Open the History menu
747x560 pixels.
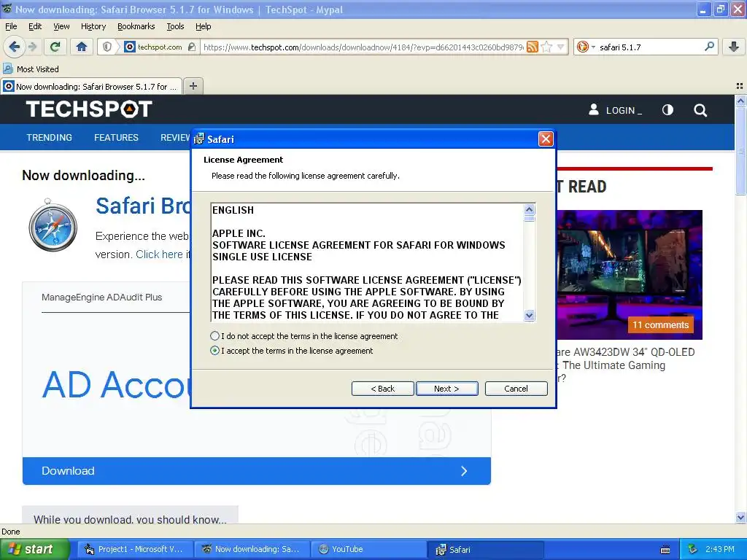[x=93, y=26]
